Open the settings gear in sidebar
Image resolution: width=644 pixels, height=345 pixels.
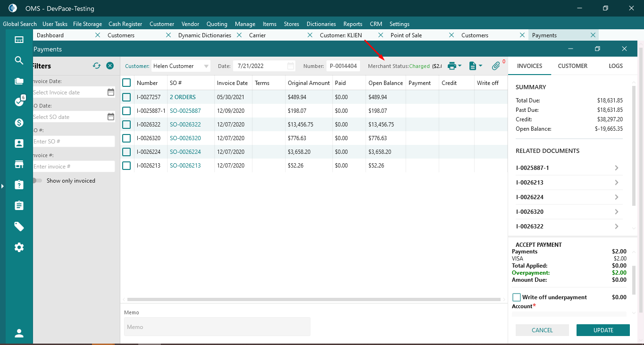pos(19,247)
